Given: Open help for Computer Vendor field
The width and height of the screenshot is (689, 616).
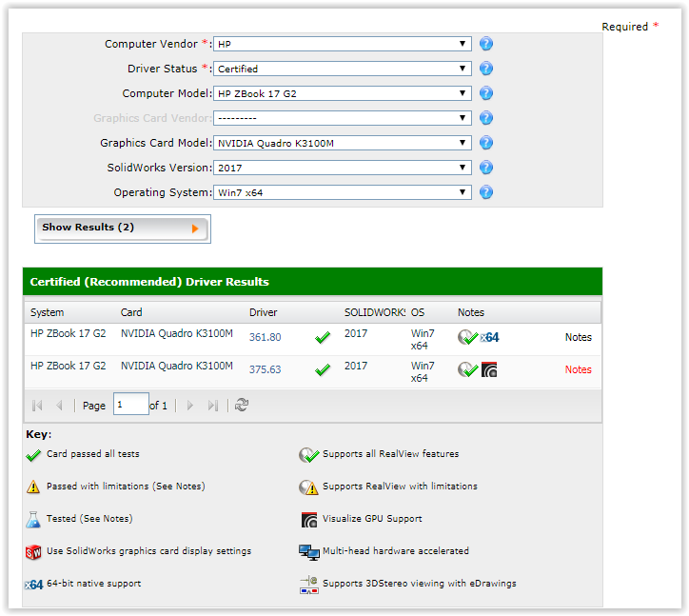Looking at the screenshot, I should click(486, 44).
